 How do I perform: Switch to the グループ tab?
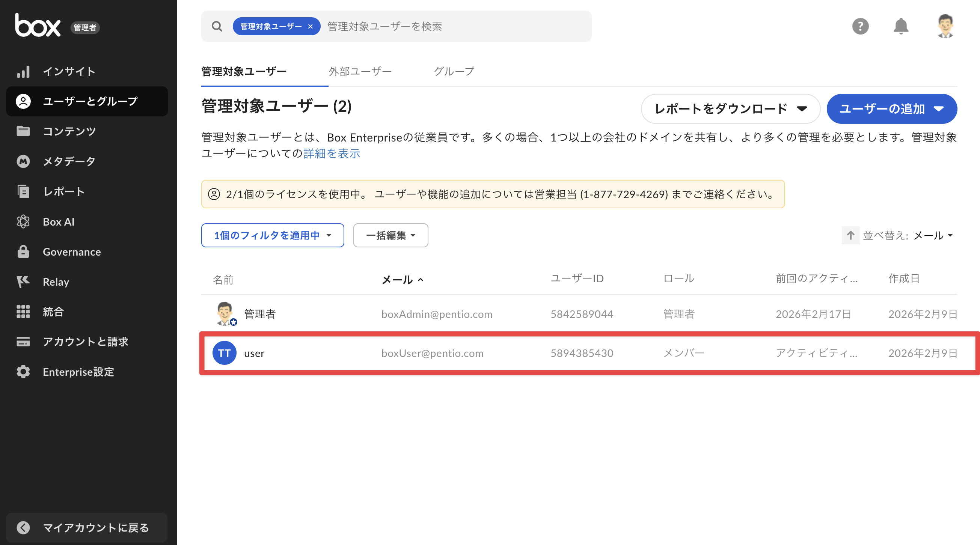454,71
